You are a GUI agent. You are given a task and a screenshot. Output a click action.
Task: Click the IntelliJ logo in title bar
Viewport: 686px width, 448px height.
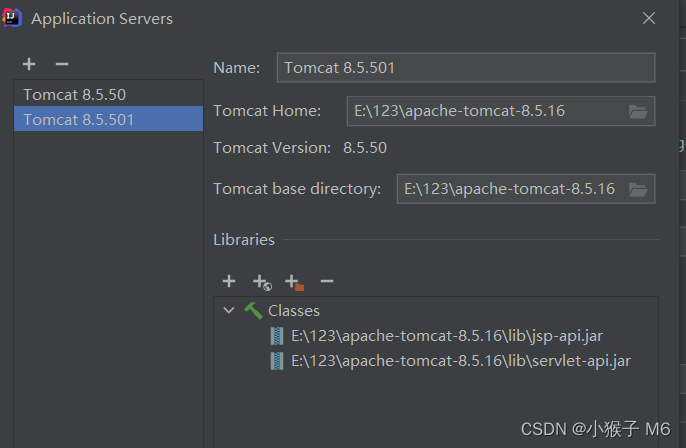click(13, 18)
